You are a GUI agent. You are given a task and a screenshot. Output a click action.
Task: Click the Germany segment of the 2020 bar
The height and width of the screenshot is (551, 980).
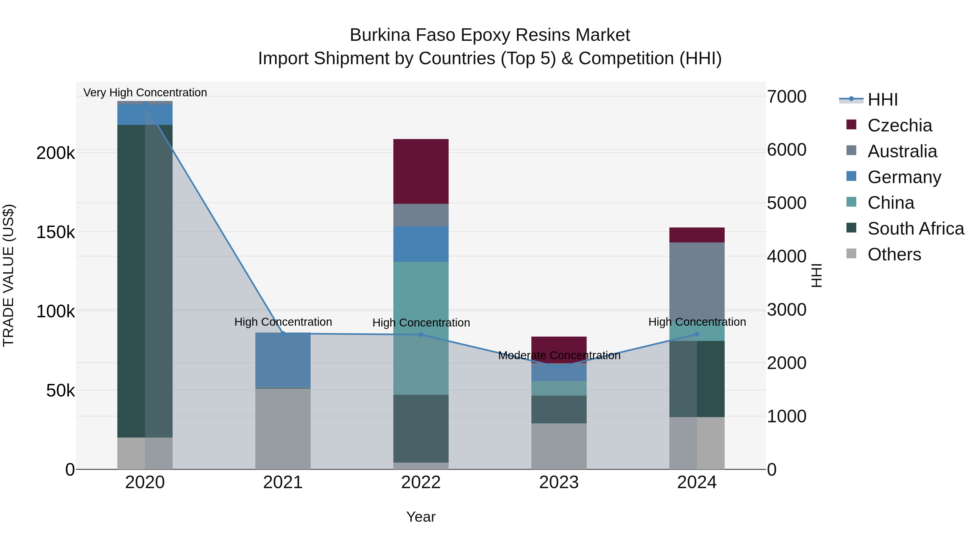(145, 115)
